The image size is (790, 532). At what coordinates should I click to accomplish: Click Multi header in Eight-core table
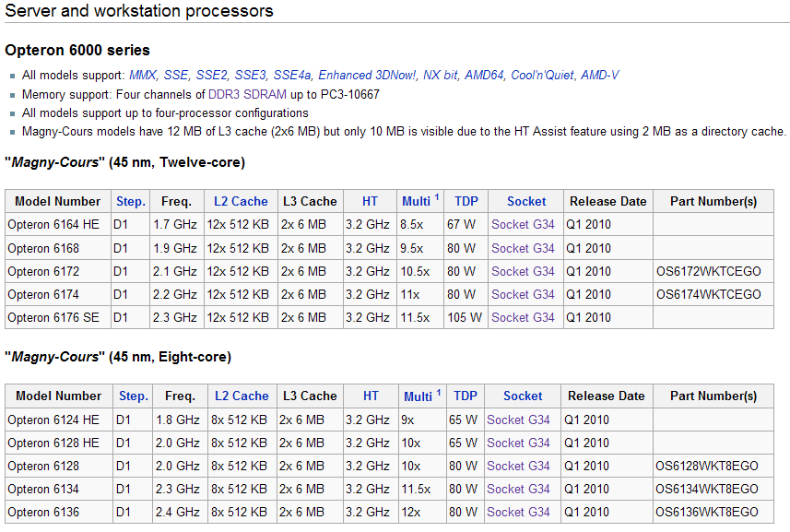(x=419, y=396)
